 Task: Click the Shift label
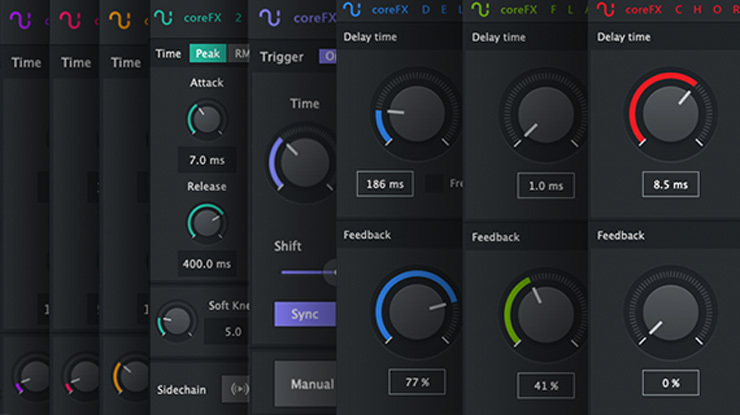[x=288, y=246]
